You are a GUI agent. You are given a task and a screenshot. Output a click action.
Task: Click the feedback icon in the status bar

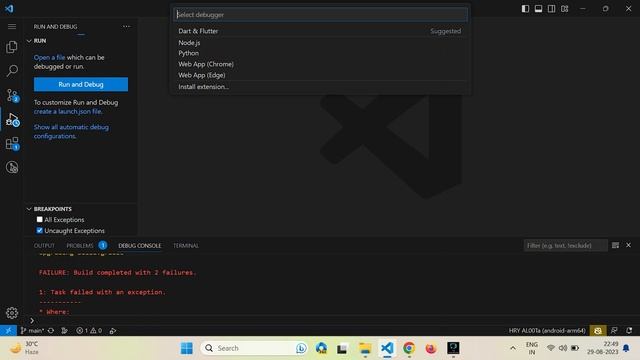[614, 330]
